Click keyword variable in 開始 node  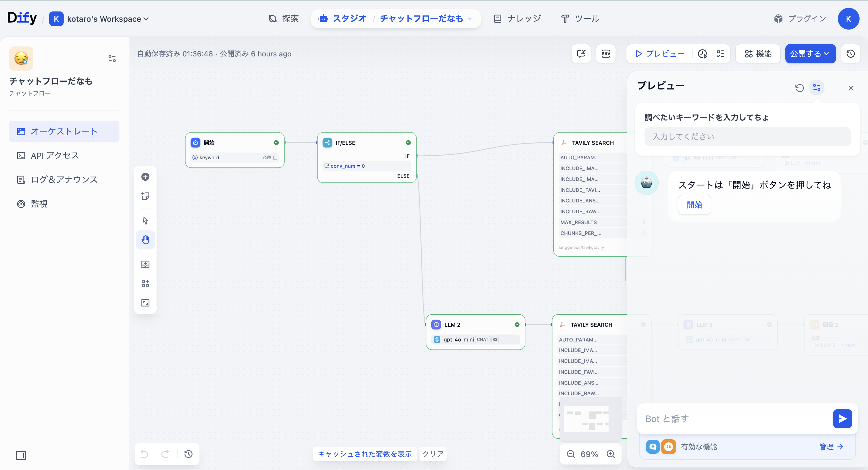click(x=235, y=157)
